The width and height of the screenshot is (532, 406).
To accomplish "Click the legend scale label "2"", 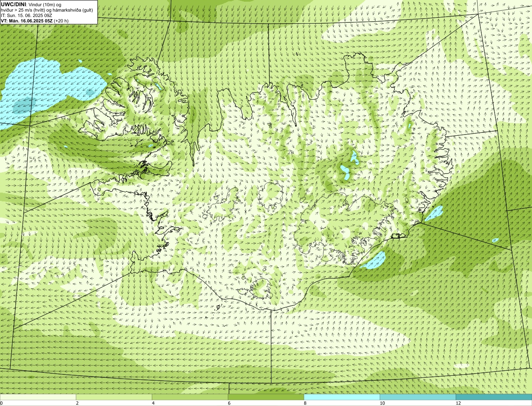I will click(x=77, y=403).
